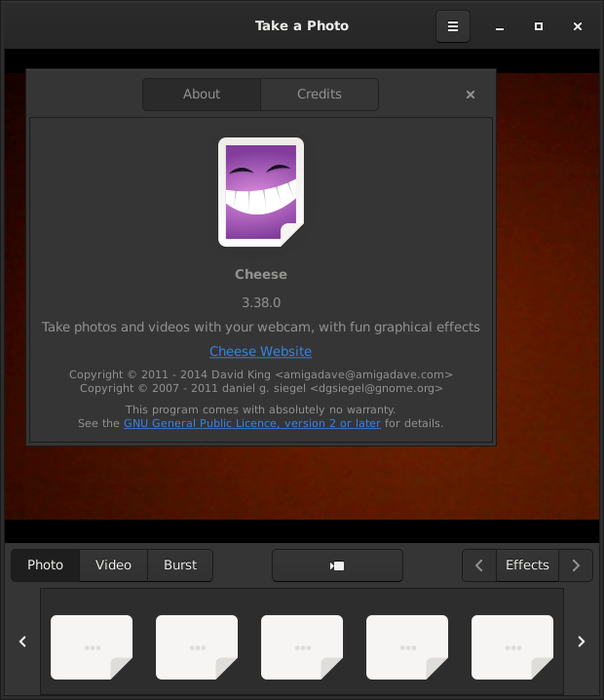Go to next effects page
This screenshot has height=700, width=604.
[576, 565]
